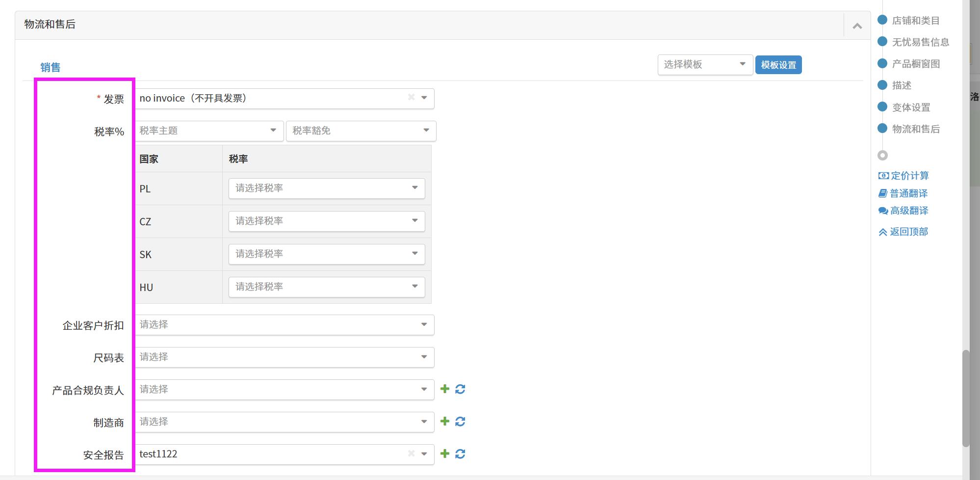This screenshot has height=480, width=980.
Task: Clear the test1122 安全报告 selection
Action: 411,454
